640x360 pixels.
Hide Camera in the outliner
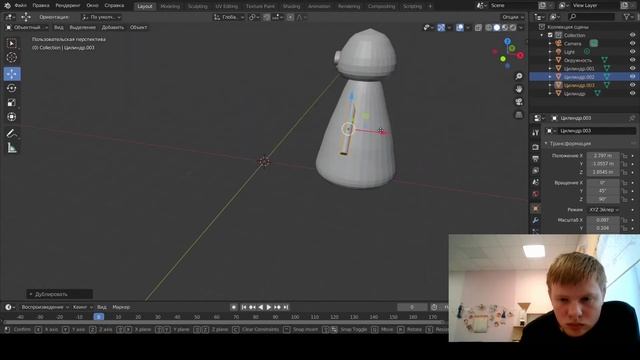(x=632, y=43)
